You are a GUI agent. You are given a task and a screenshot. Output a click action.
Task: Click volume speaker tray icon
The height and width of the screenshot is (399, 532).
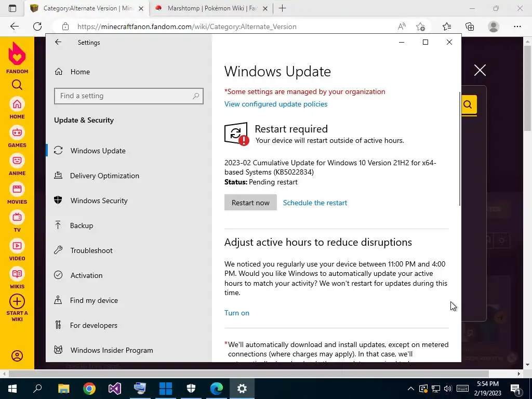click(x=448, y=389)
